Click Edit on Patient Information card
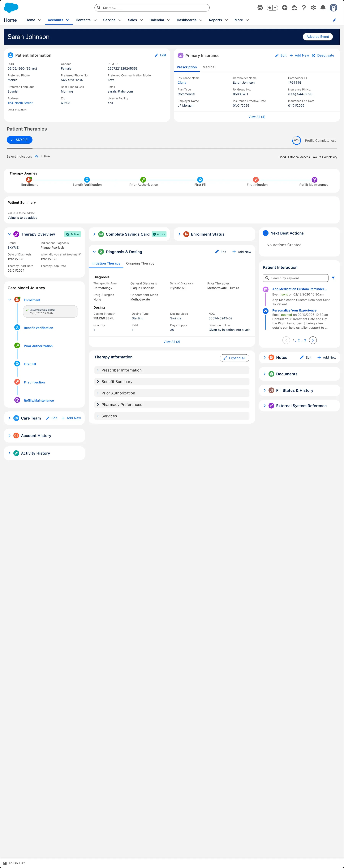 (161, 55)
